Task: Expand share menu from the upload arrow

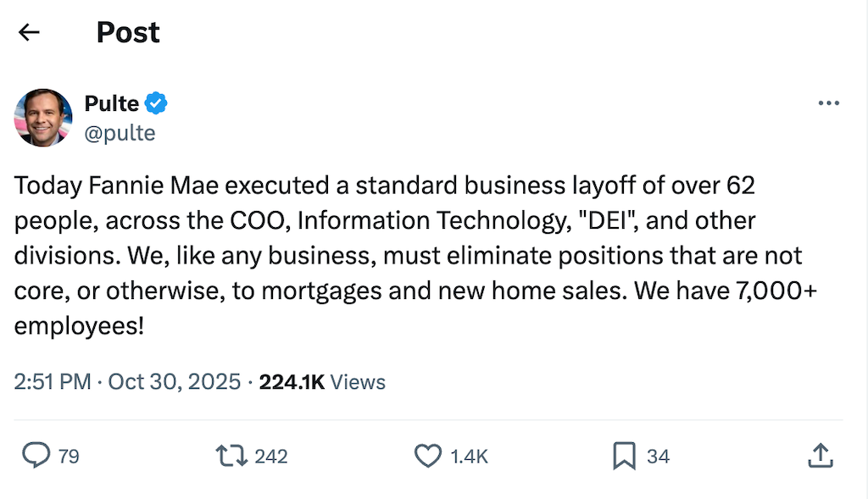Action: 820,456
